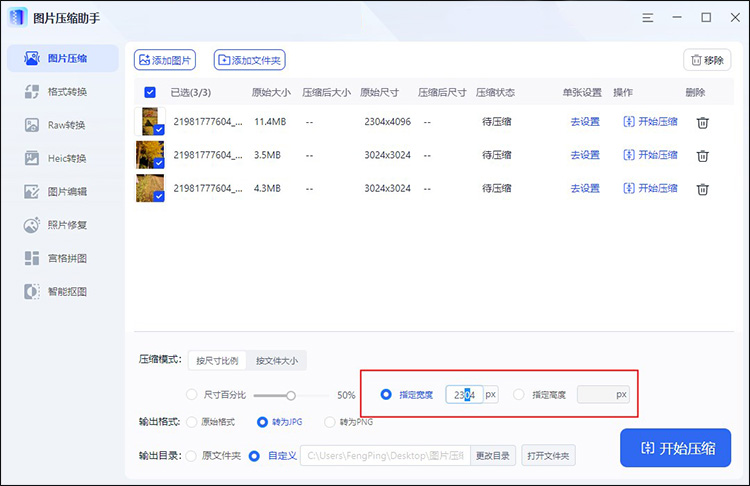Switch to the 按文件大小 compression mode tab
750x486 pixels.
[x=276, y=360]
